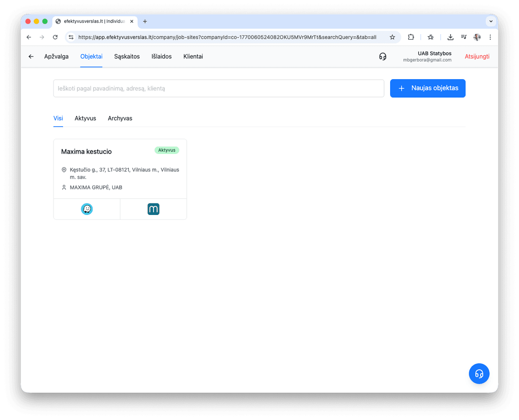Open Moovit icon on Maxima kestucio card

click(154, 209)
